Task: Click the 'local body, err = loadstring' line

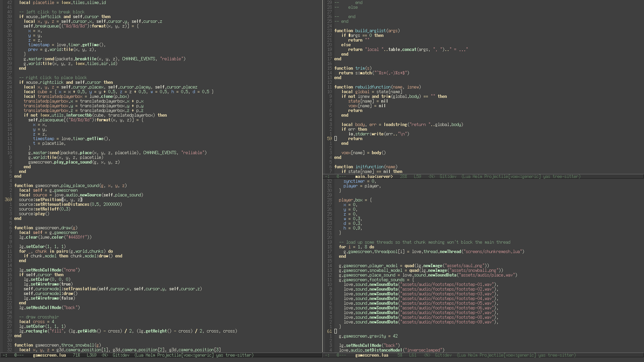Action: tap(402, 124)
